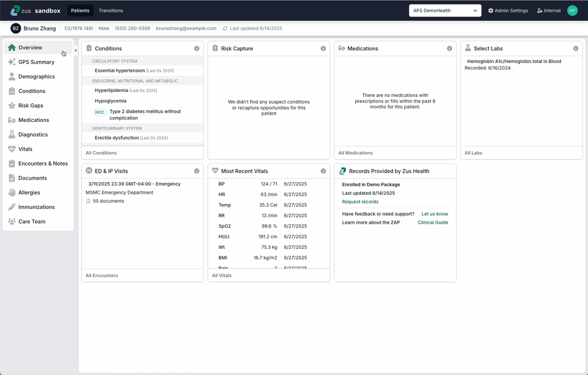588x375 pixels.
Task: Open the Clinical Guide link
Action: point(433,223)
